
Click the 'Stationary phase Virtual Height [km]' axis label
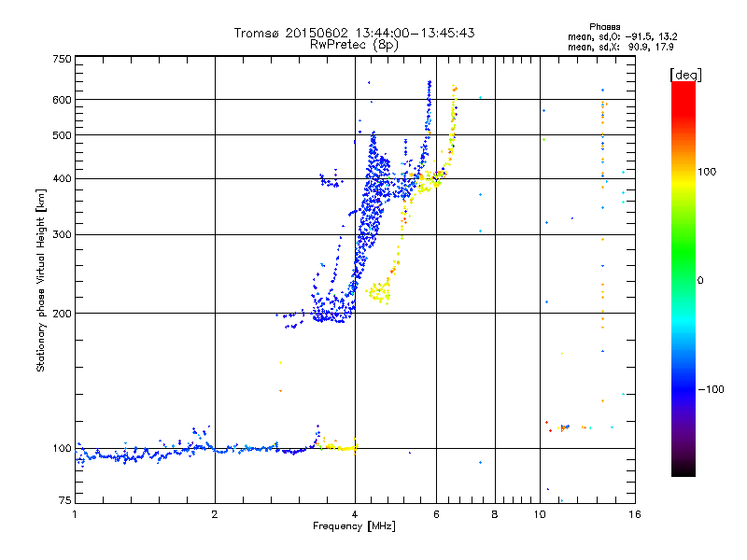[x=41, y=280]
